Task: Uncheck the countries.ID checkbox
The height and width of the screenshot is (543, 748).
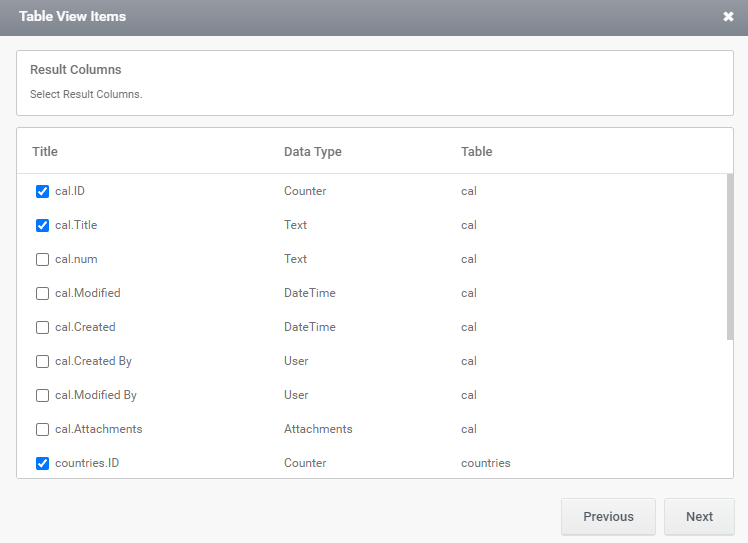Action: pyautogui.click(x=42, y=463)
